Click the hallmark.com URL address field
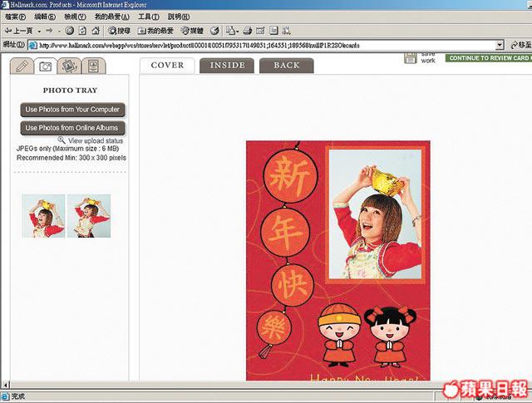532x403 pixels. tap(266, 45)
